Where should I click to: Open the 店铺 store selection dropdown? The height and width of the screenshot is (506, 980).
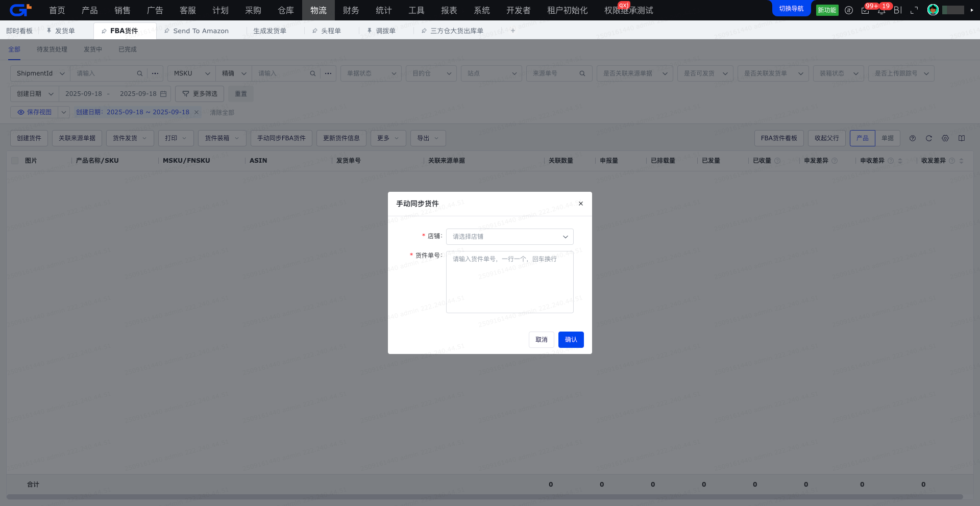[510, 237]
